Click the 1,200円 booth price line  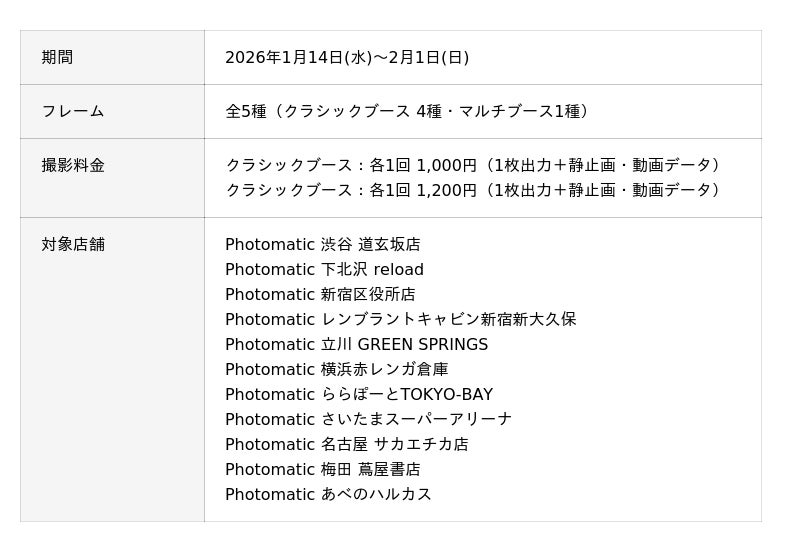472,190
